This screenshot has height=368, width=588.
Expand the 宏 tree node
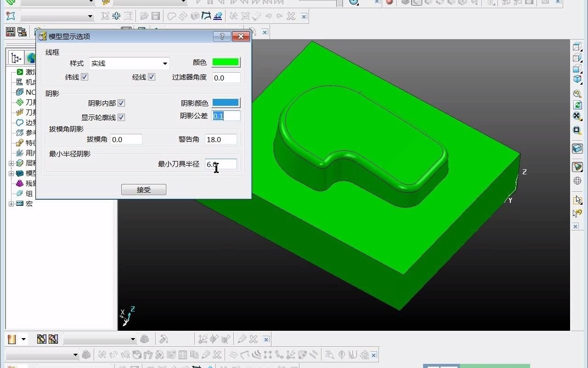click(11, 203)
